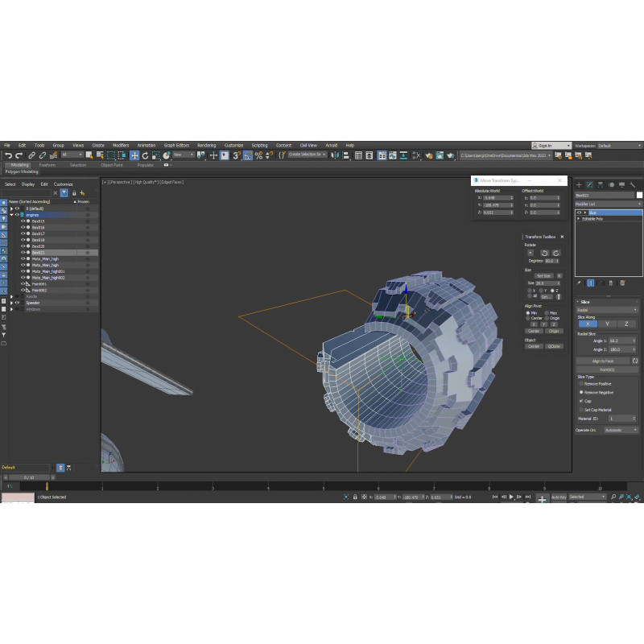Close the Transform Toolbox panel
This screenshot has width=644, height=644.
[x=562, y=237]
